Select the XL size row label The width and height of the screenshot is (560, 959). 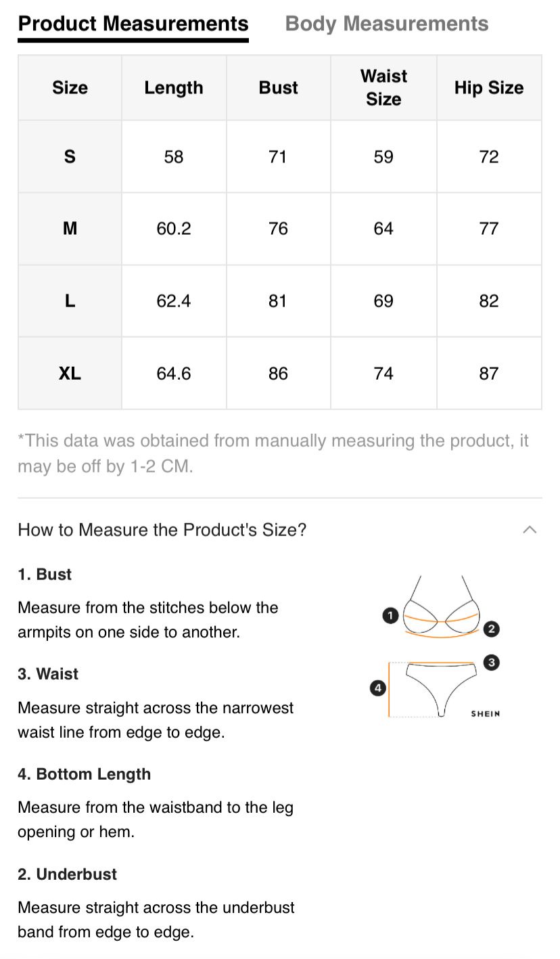(70, 374)
